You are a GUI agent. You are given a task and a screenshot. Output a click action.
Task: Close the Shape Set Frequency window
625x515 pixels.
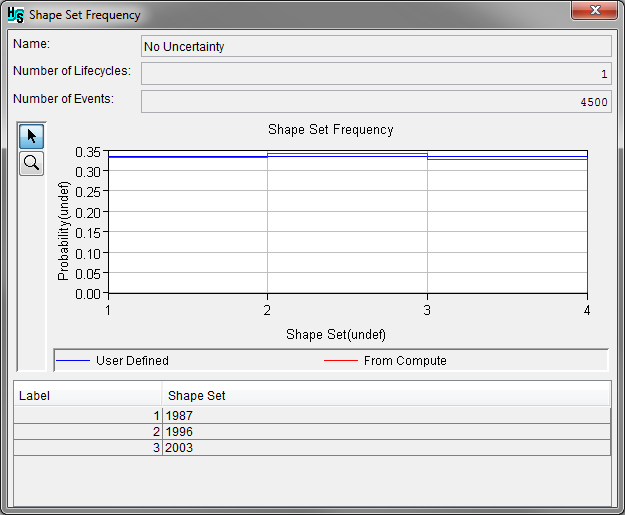point(598,12)
